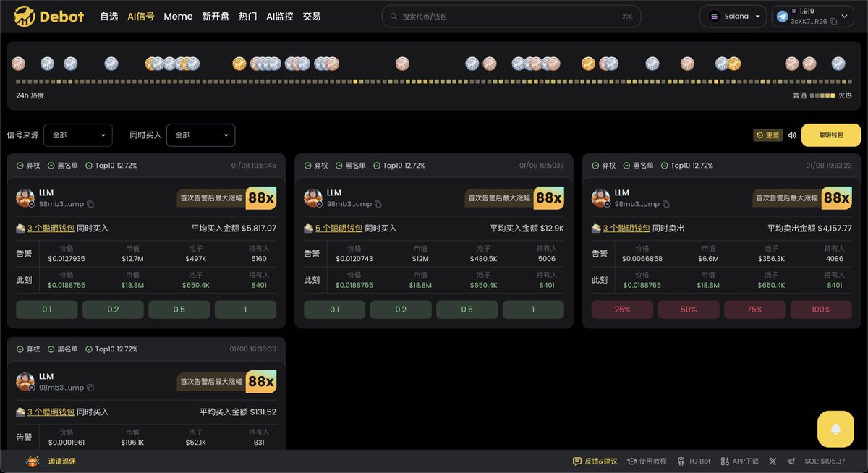The image size is (868, 473).
Task: Copy LLM address in the 19:33:23 card
Action: click(666, 204)
